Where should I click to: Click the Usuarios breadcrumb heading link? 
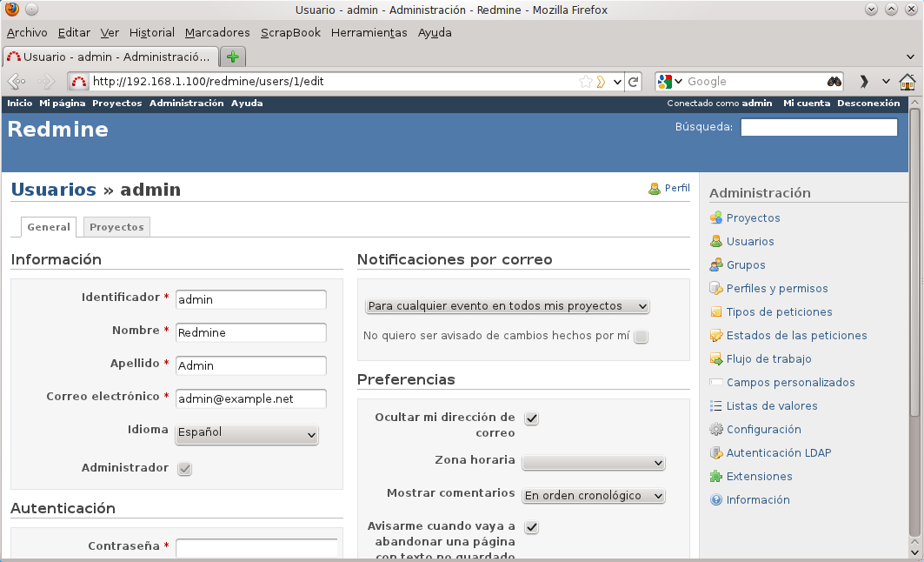point(54,190)
